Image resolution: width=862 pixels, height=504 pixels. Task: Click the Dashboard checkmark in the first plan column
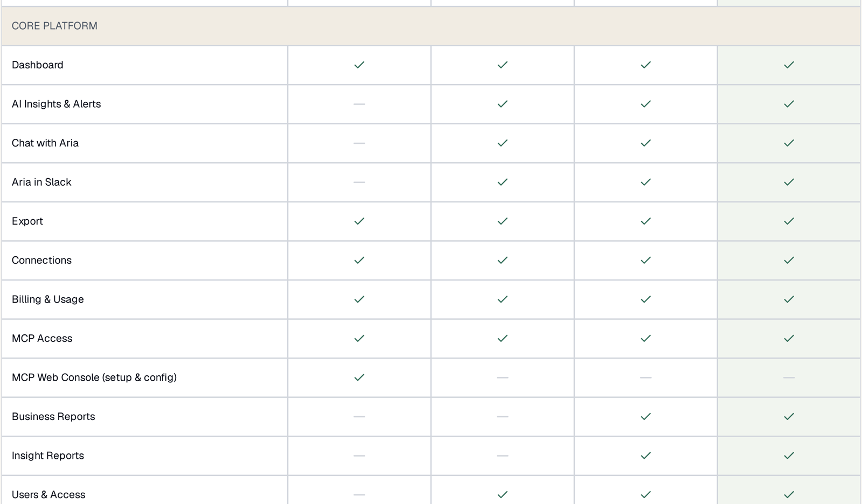359,65
